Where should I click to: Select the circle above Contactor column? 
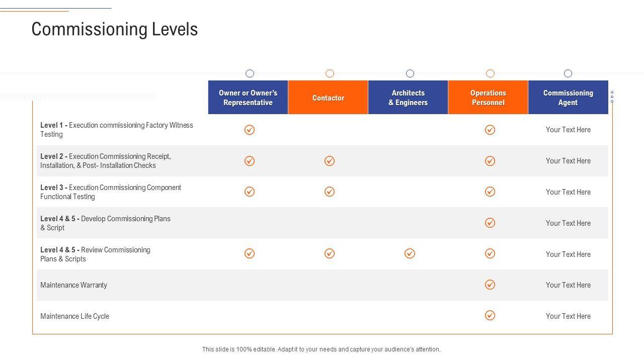click(330, 73)
